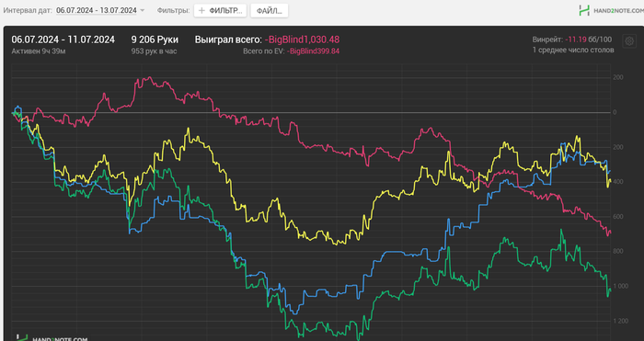Open the date interval dropdown arrow

(x=143, y=11)
